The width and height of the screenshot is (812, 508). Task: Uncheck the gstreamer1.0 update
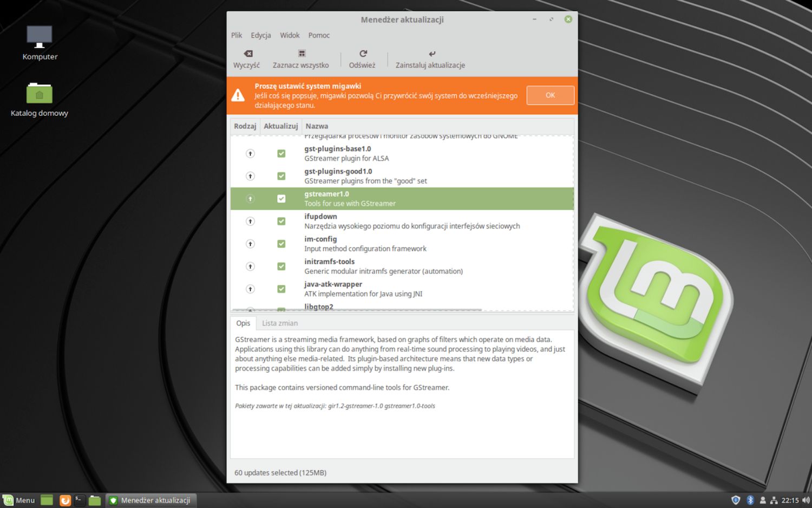[x=281, y=199]
